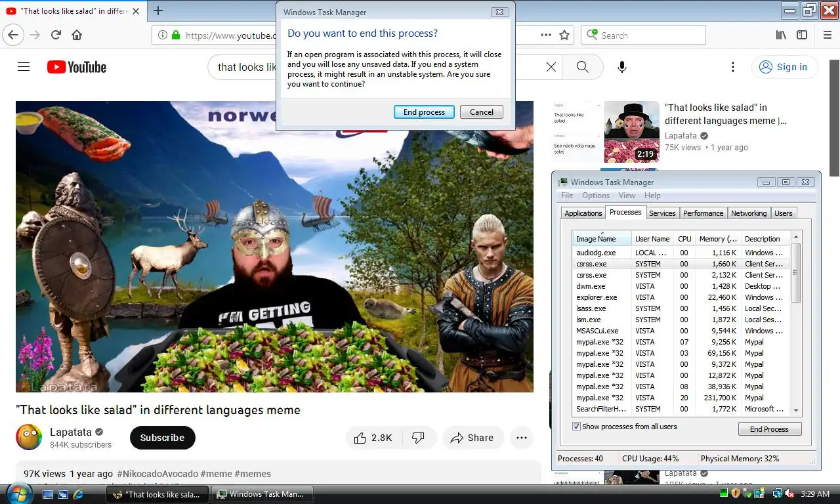The image size is (840, 504).
Task: Sort processes by Description column
Action: (765, 239)
